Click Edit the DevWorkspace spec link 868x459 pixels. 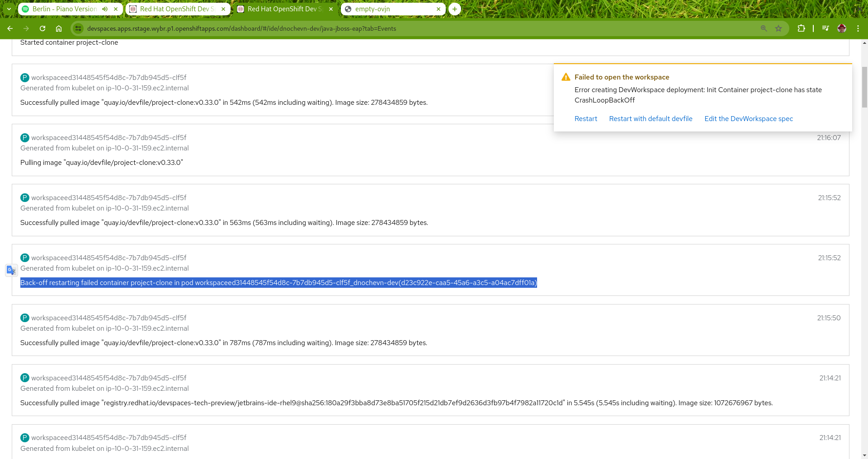[749, 119]
